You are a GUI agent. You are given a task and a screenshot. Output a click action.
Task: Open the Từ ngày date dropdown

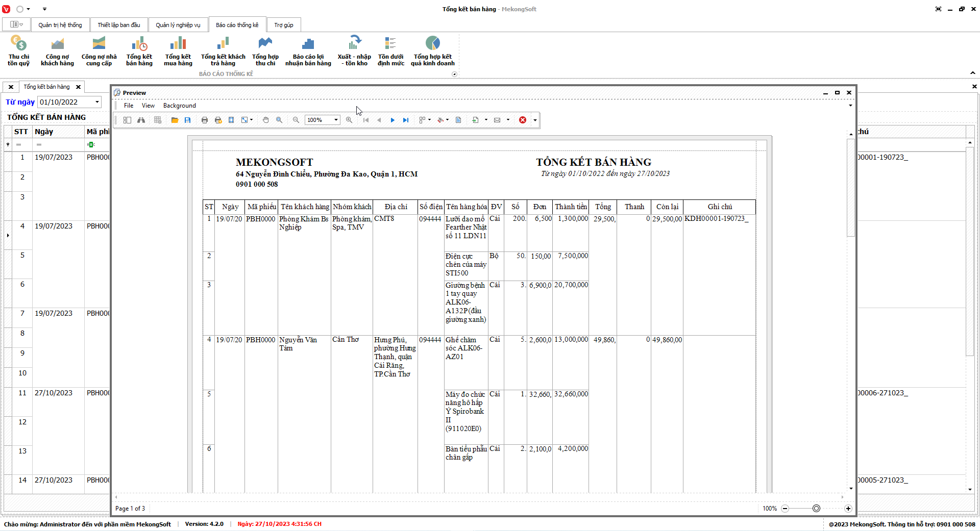point(97,102)
